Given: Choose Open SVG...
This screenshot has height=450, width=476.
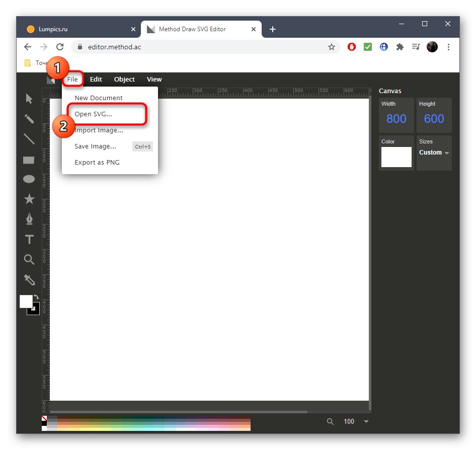Looking at the screenshot, I should tap(110, 114).
